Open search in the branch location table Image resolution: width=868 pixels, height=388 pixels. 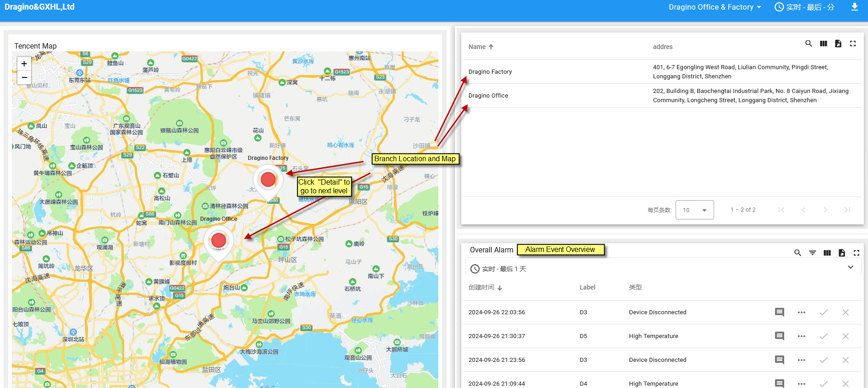pos(808,44)
